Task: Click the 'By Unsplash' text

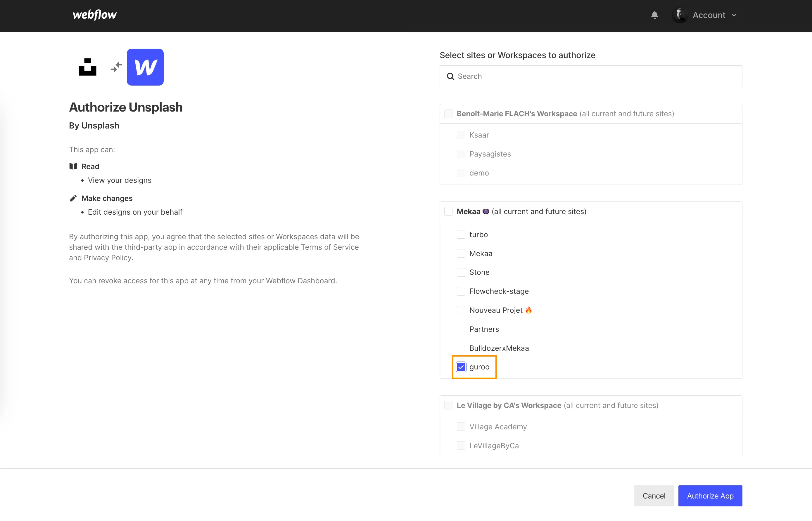Action: [x=94, y=126]
